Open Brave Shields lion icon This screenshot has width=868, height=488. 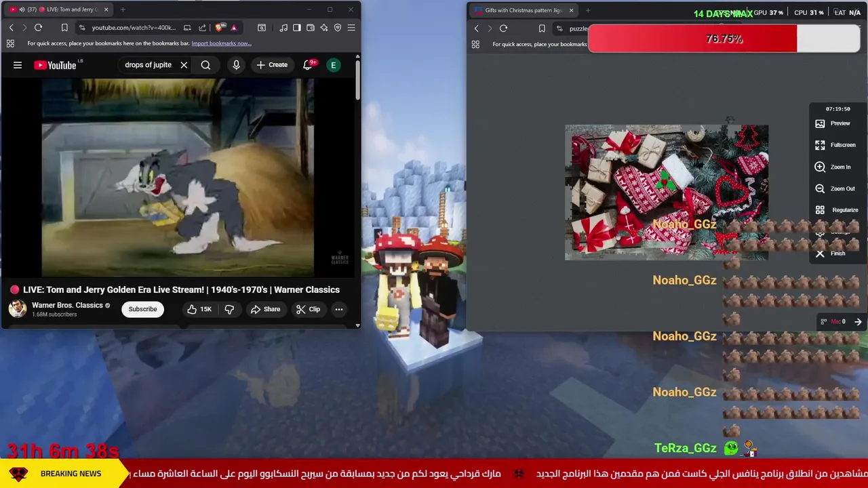click(x=219, y=28)
